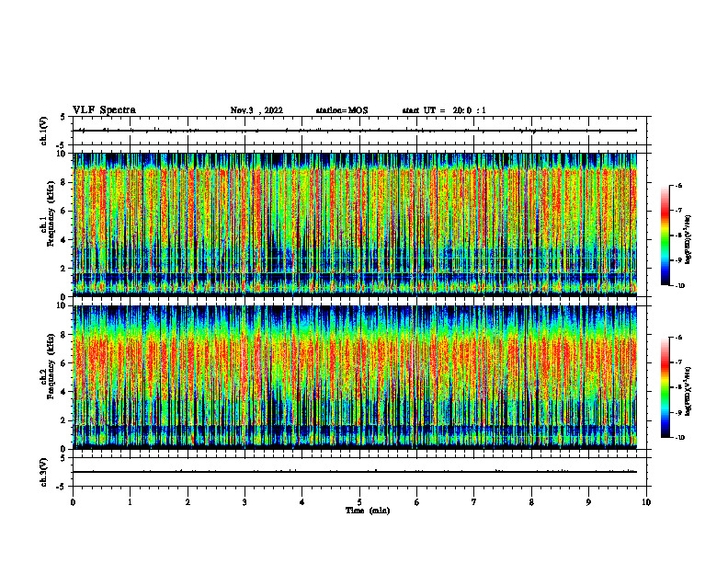Image resolution: width=728 pixels, height=563 pixels.
Task: Click the "-6" label on ch.1 colorbar
Action: [x=678, y=186]
